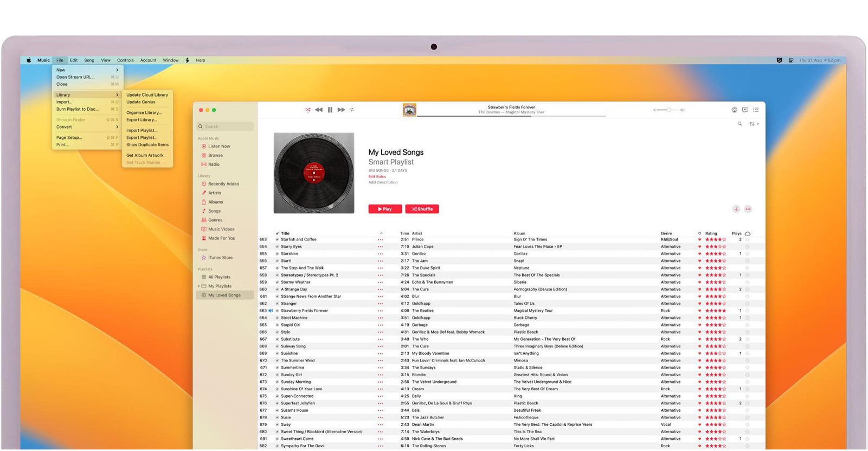Adjust the volume slider knob
Viewport: 868px width, 451px height.
[x=669, y=110]
